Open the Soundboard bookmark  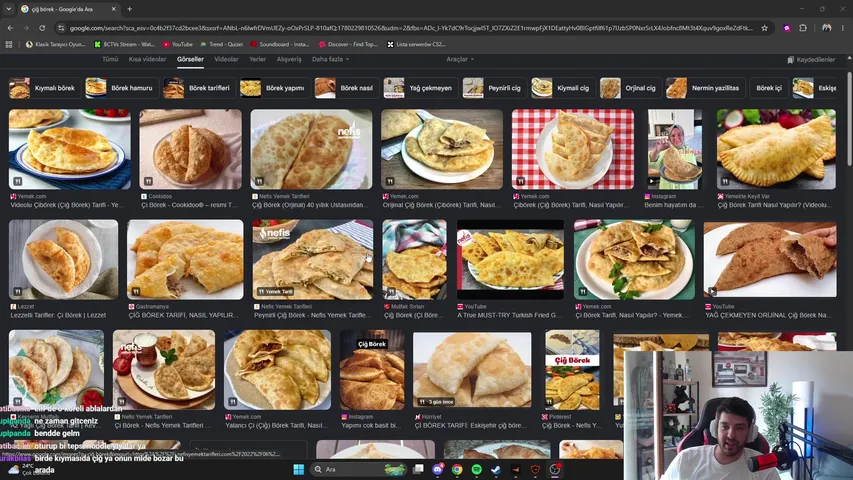[280, 45]
